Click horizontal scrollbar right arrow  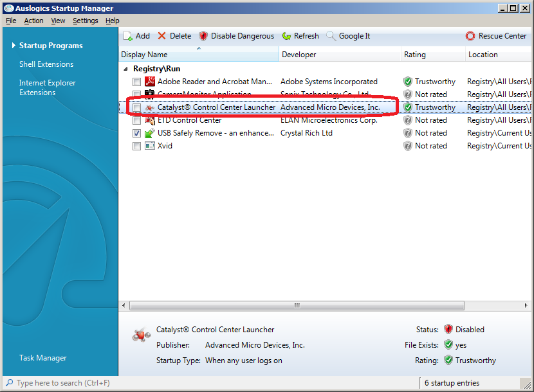(526, 305)
